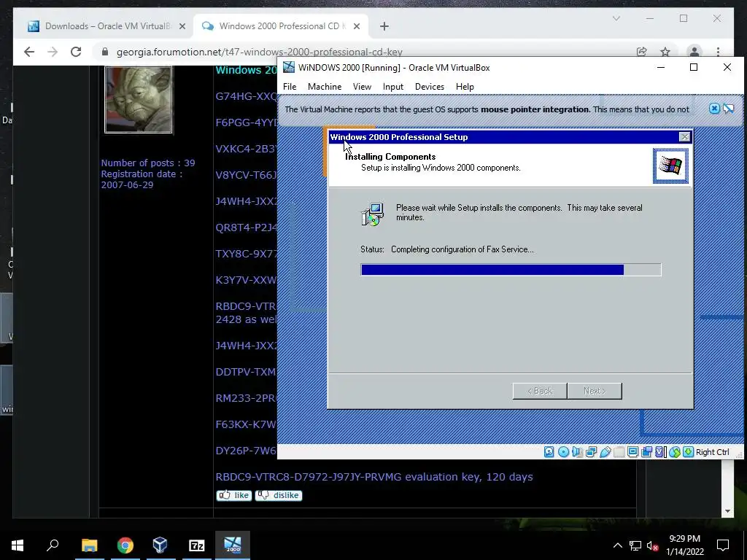This screenshot has height=560, width=747.
Task: Click the greyed Next button in Setup wizard
Action: point(595,391)
